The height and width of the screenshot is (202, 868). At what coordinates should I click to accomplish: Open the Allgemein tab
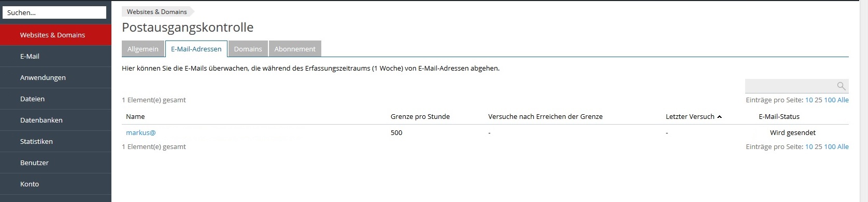tap(143, 49)
